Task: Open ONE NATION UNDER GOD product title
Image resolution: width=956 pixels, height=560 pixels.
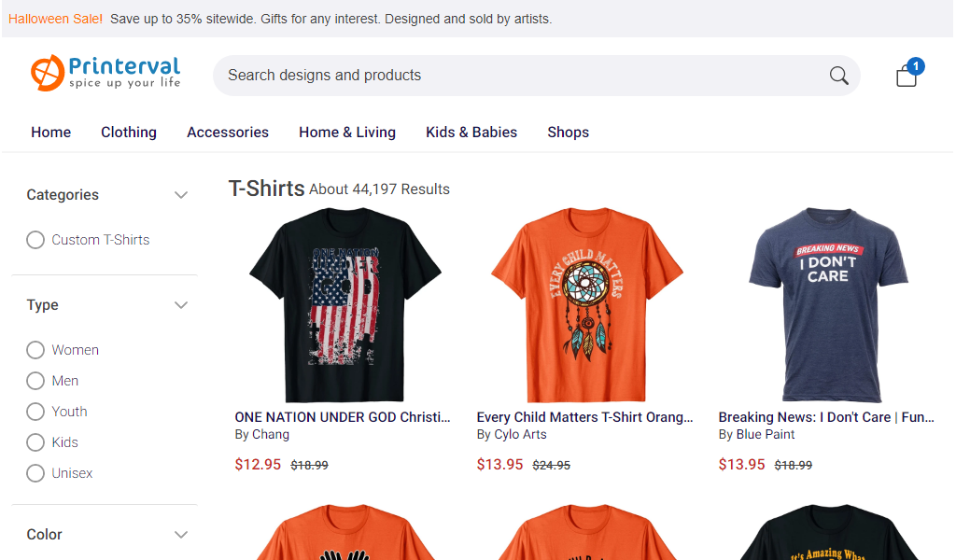Action: pos(343,417)
